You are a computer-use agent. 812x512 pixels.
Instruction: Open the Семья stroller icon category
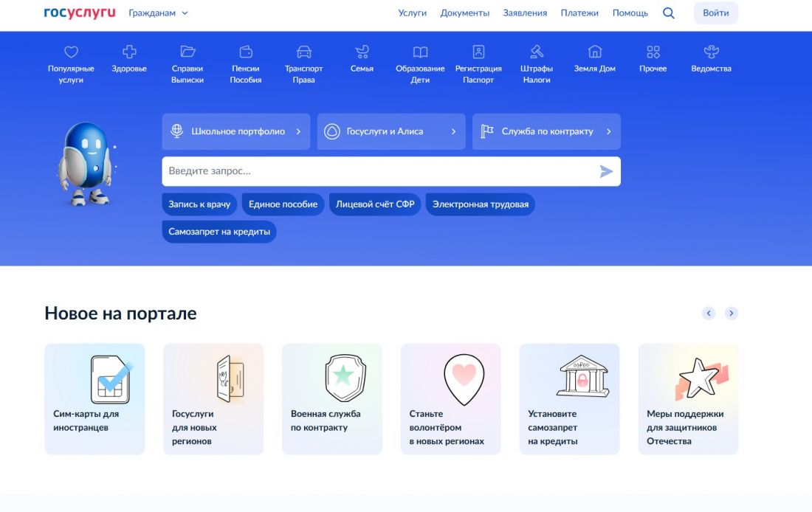pos(362,52)
